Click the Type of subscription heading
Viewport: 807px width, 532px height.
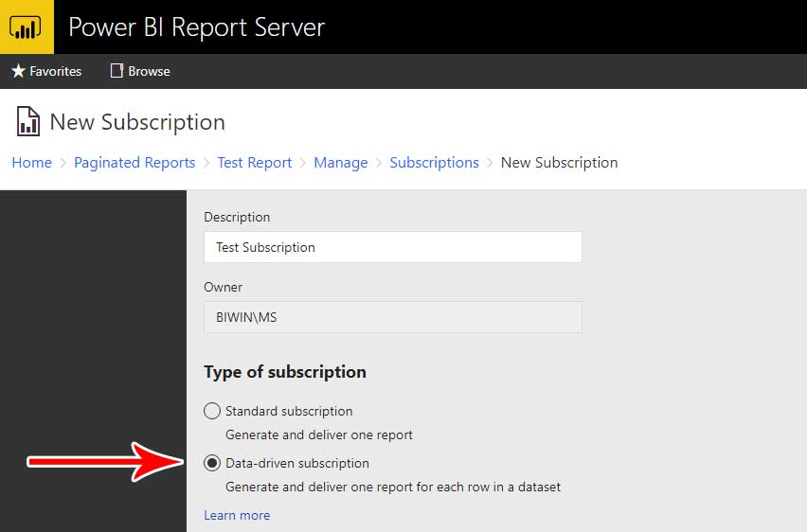285,372
